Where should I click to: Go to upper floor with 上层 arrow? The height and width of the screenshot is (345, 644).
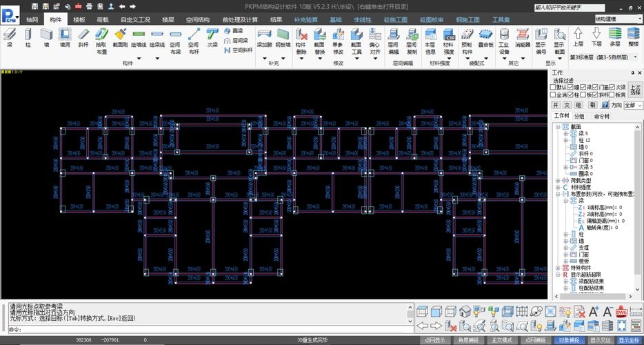click(578, 37)
